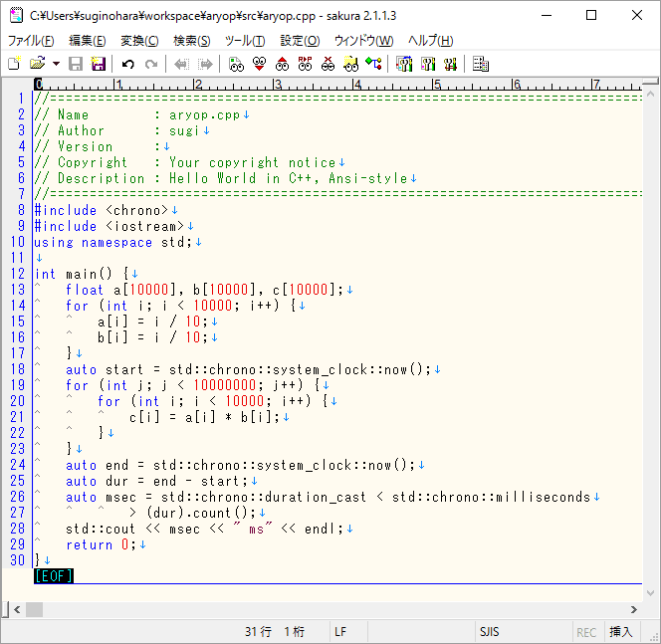Open the Find dialog with binoculars icon
Screen dimensions: 661x644
236,64
